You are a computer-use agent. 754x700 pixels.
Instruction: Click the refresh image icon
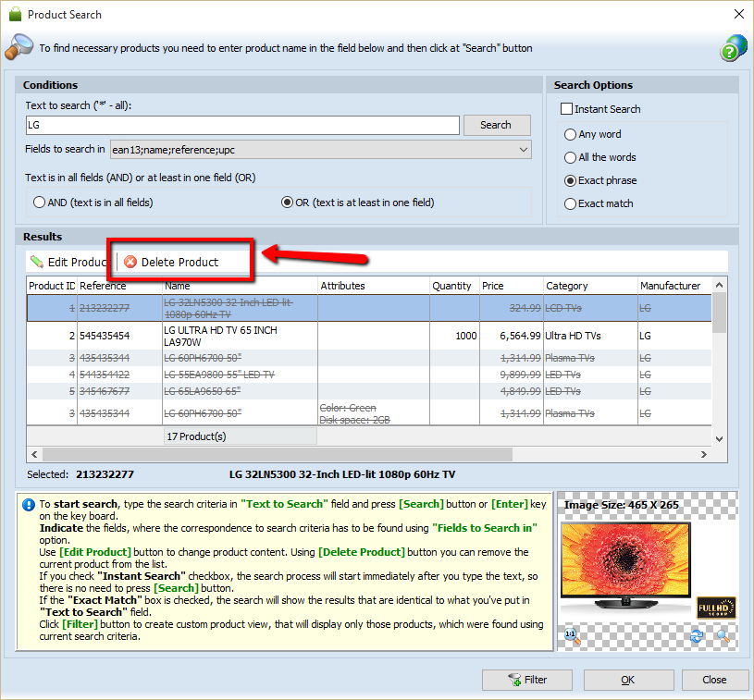coord(697,636)
